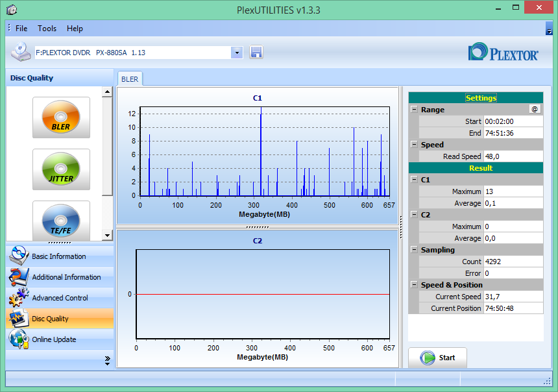The width and height of the screenshot is (558, 392).
Task: Select the BLER disc test icon
Action: tap(61, 117)
